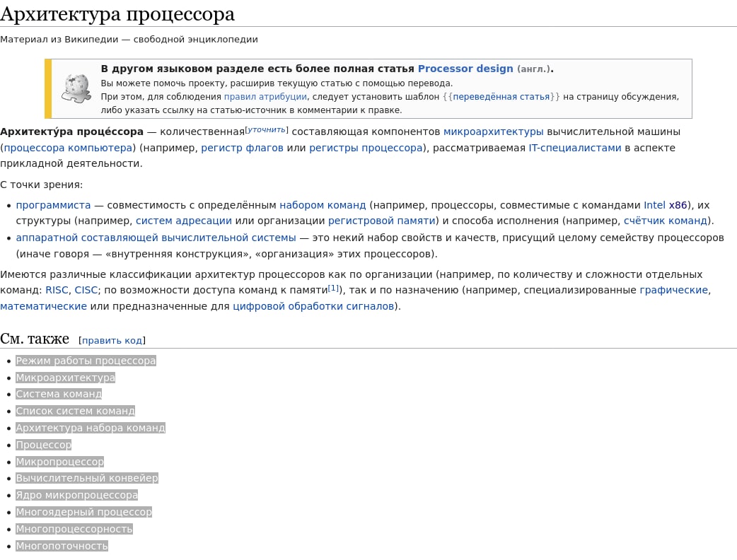Screen dimensions: 737x560
Task: Open 'Микроархитектура' in See also list
Action: pyautogui.click(x=65, y=378)
